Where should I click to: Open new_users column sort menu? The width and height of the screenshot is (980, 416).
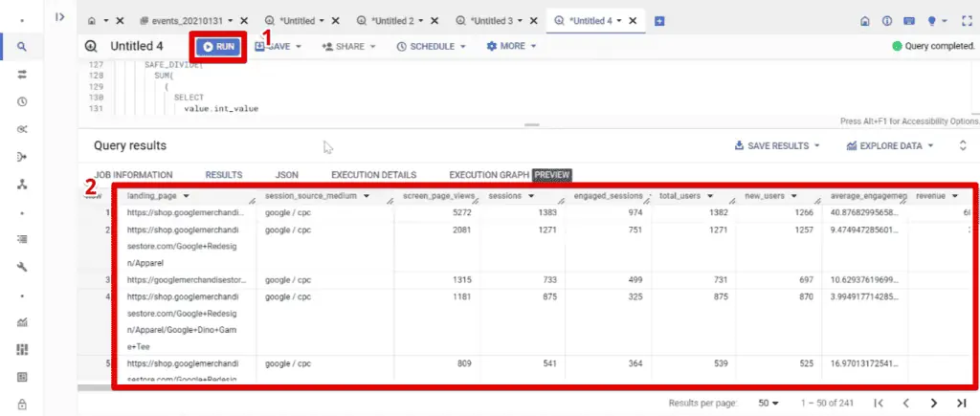[x=793, y=196]
